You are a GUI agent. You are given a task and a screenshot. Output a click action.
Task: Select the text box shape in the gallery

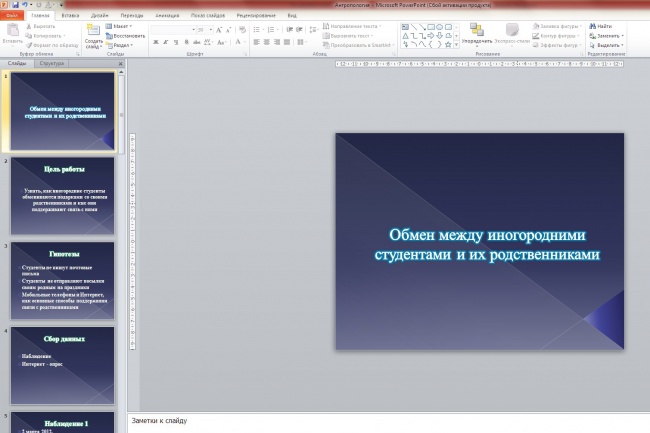point(405,27)
